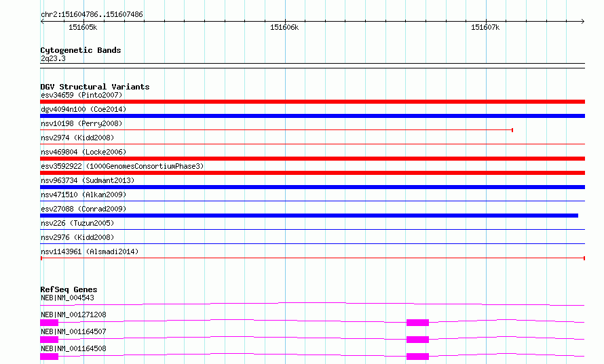Open the nsv2974 (Kidd2008) variant label

tap(77, 138)
